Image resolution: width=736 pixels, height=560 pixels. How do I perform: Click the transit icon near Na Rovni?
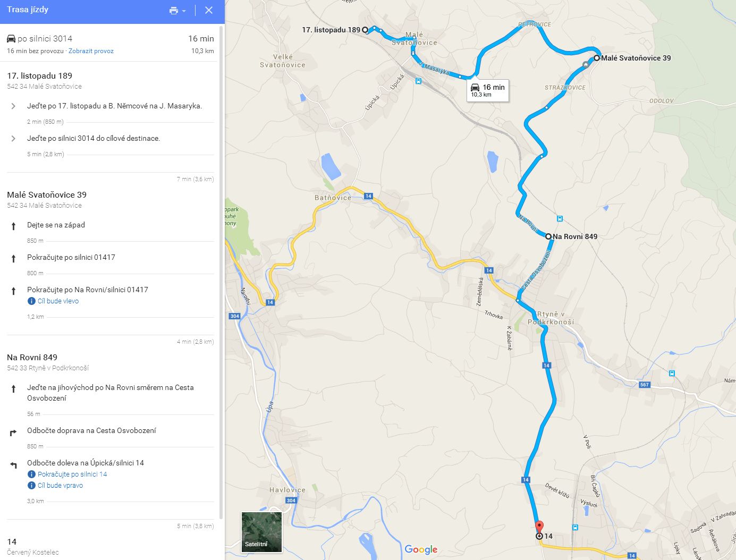pos(560,218)
